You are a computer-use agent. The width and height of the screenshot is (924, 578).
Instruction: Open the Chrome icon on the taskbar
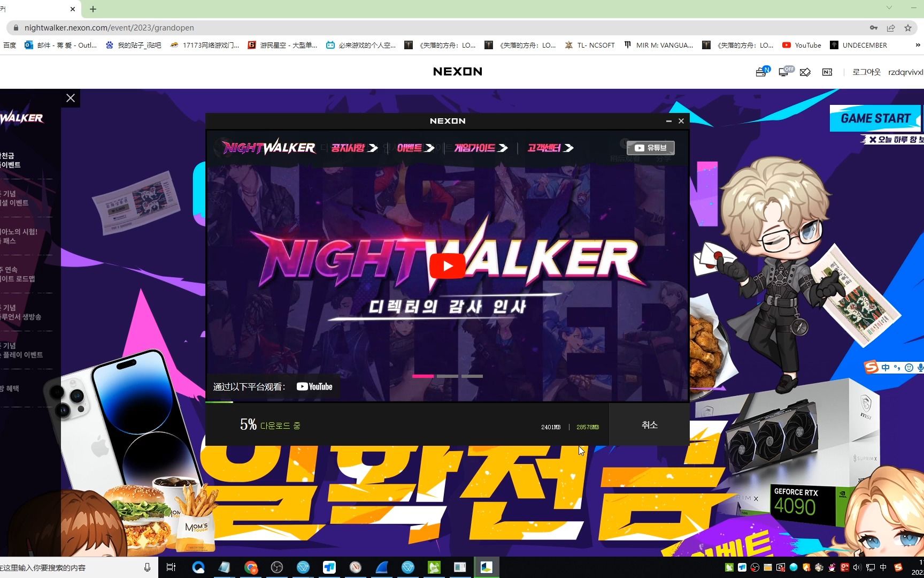click(251, 567)
